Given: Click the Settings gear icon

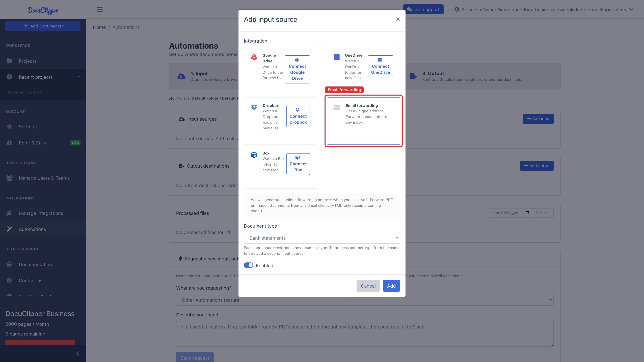Looking at the screenshot, I should click(x=9, y=126).
